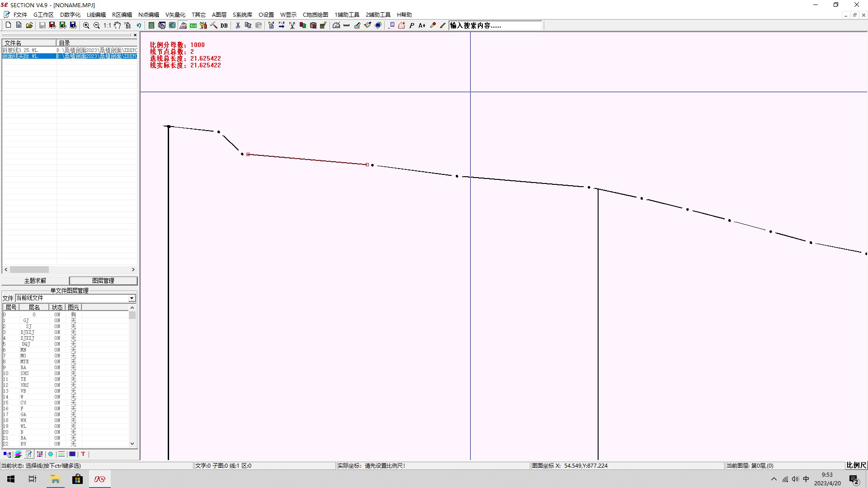Click the color grid palette icon
The image size is (868, 488).
(x=40, y=454)
